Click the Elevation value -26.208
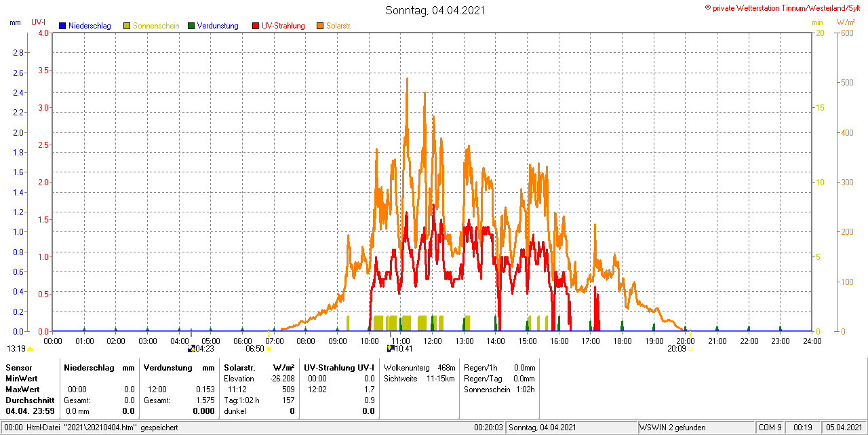Image resolution: width=868 pixels, height=435 pixels. point(281,378)
